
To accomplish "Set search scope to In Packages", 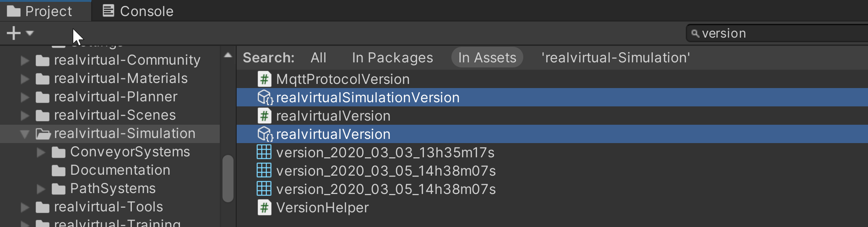I will (x=392, y=58).
